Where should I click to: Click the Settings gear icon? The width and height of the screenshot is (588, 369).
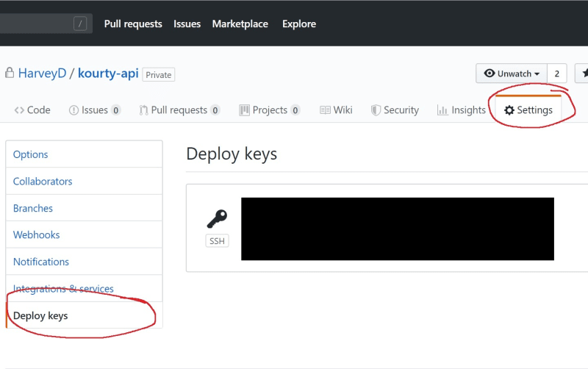tap(509, 110)
